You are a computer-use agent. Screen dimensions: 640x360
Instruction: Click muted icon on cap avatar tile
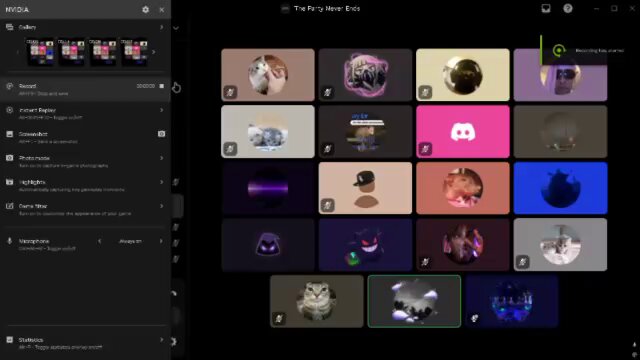click(x=327, y=205)
